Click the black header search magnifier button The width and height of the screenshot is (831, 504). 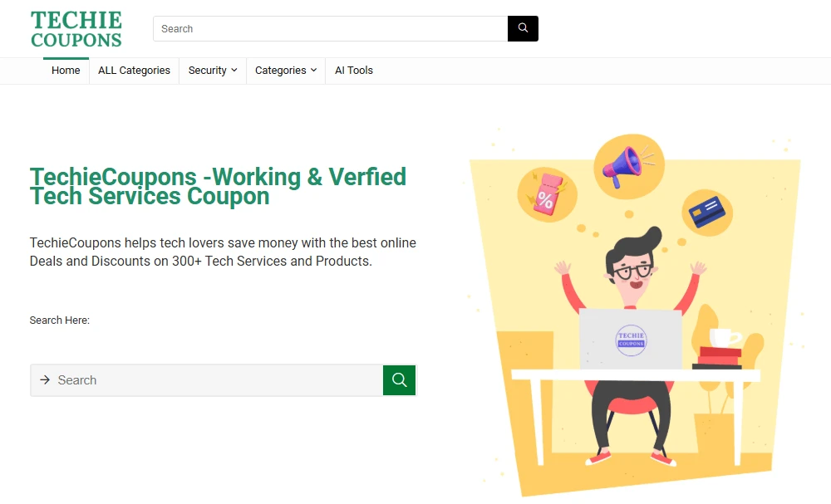(523, 28)
